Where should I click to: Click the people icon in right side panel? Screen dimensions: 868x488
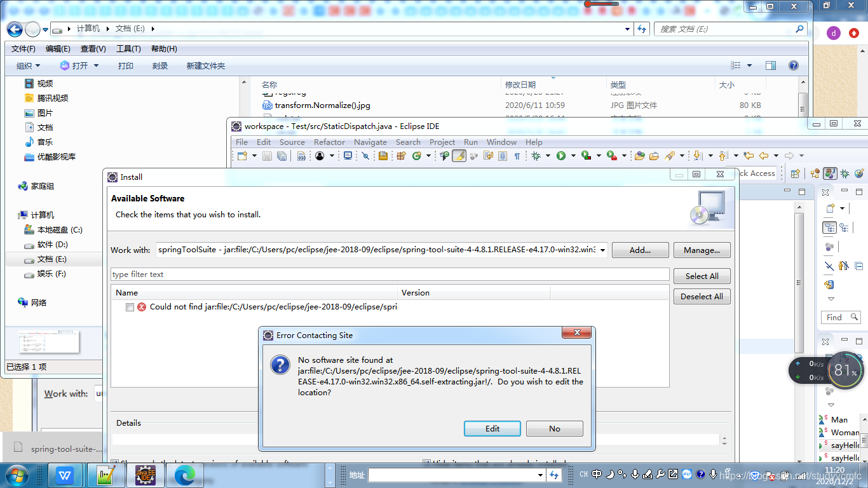[x=844, y=266]
